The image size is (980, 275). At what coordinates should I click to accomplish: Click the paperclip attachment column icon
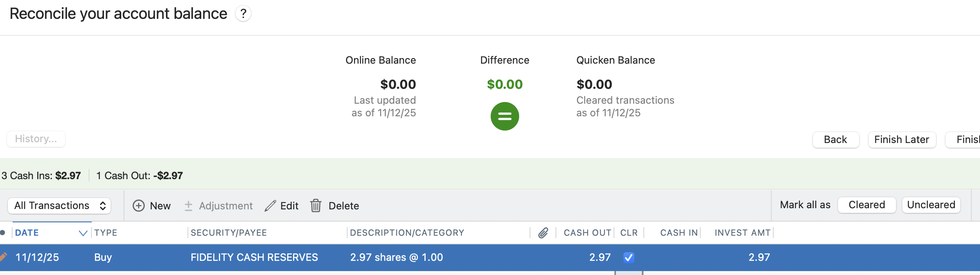[x=543, y=233]
